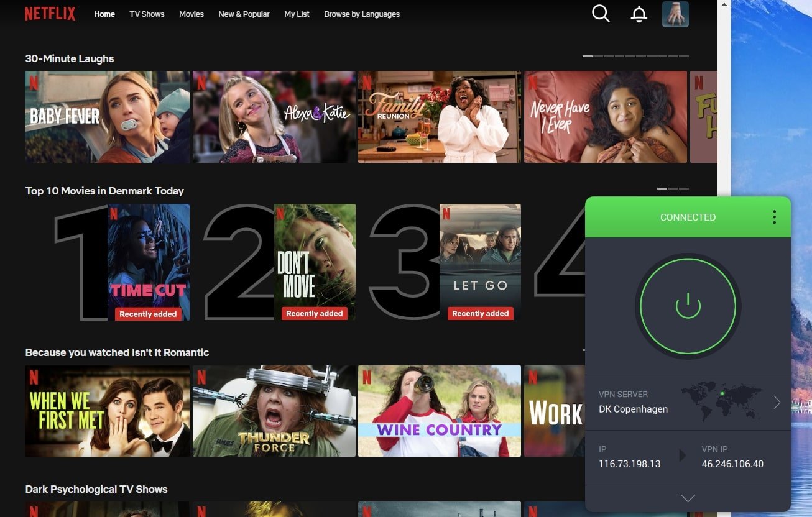The width and height of the screenshot is (812, 517).
Task: Click the 30-Minute Laughs page indicator
Action: click(x=635, y=56)
